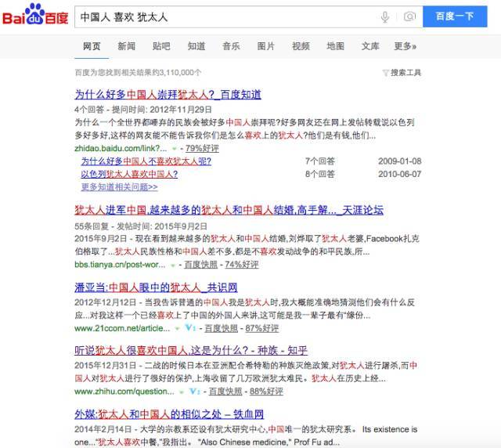Open sub-link 为什么好多中国人不喜欢犹太人呢?
501x448 pixels.
click(x=146, y=161)
